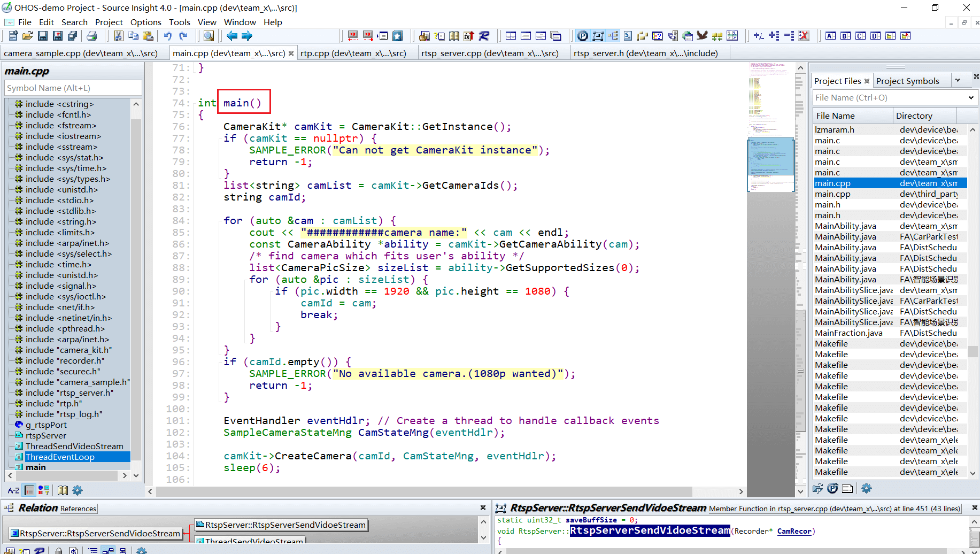Switch to the rtsp_server.cpp tab
The width and height of the screenshot is (980, 554).
click(x=489, y=53)
